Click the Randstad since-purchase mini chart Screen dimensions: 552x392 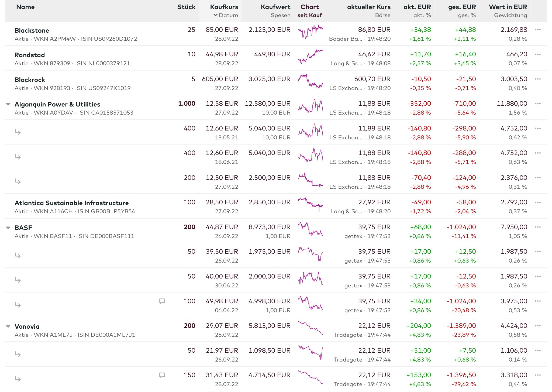310,56
